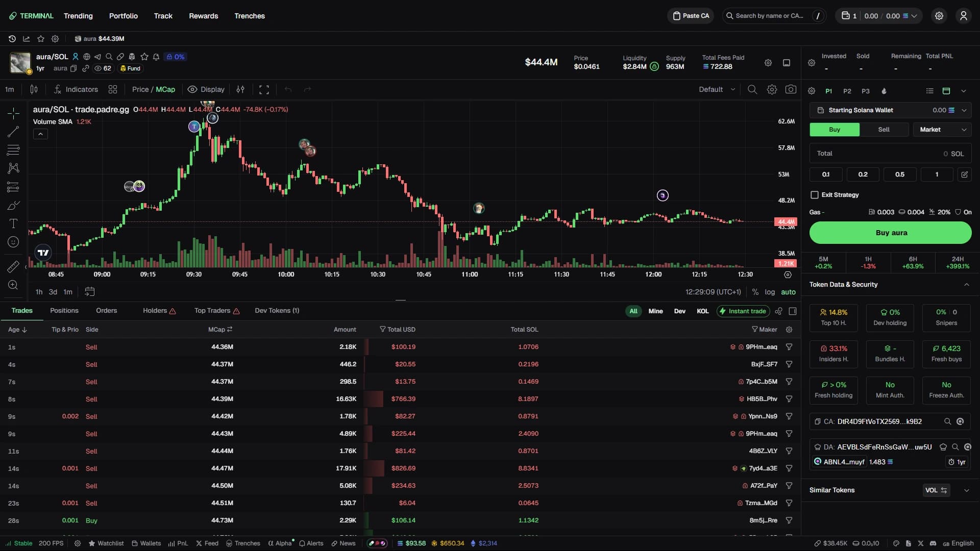Open Indicators panel
Screen dimensions: 980x551
click(x=76, y=89)
